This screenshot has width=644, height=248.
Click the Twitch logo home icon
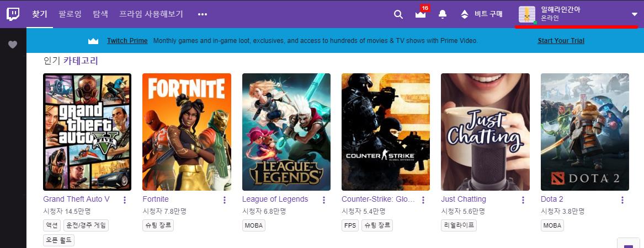[x=13, y=14]
